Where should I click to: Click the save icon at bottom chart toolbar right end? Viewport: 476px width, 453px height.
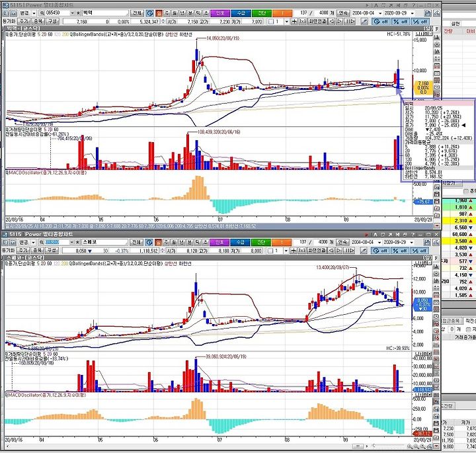pos(427,242)
